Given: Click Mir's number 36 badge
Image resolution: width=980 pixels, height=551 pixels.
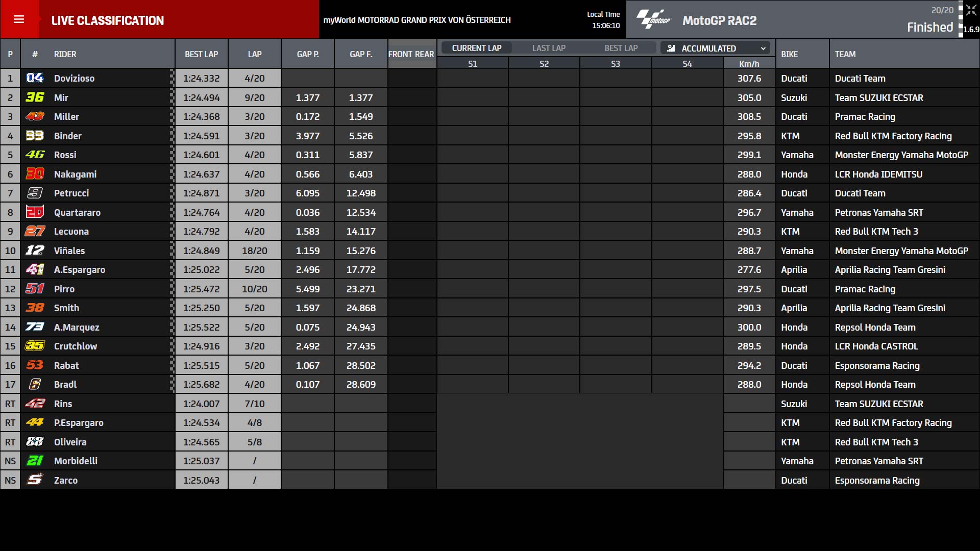Looking at the screenshot, I should pos(35,97).
